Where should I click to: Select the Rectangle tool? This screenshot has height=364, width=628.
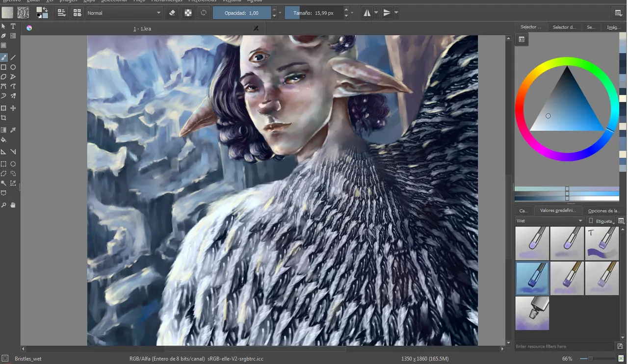click(3, 67)
